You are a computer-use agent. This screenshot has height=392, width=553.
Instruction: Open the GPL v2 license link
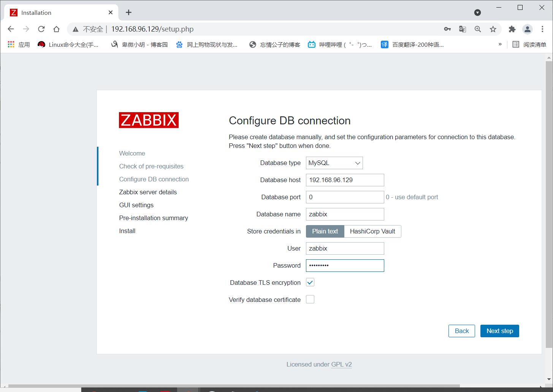(x=341, y=364)
